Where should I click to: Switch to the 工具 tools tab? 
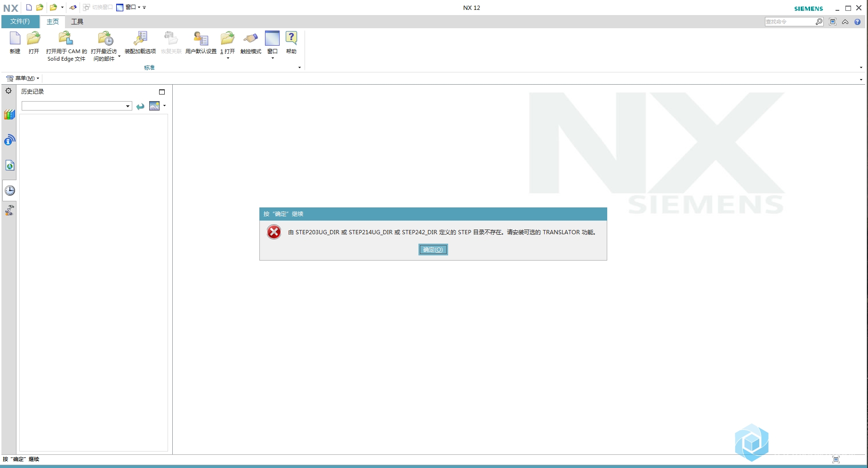tap(77, 22)
